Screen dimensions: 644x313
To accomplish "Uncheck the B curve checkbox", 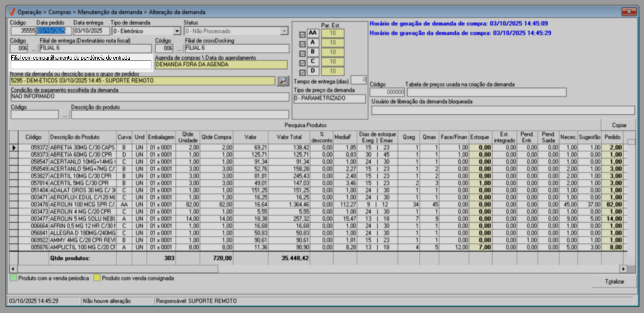I will [302, 54].
